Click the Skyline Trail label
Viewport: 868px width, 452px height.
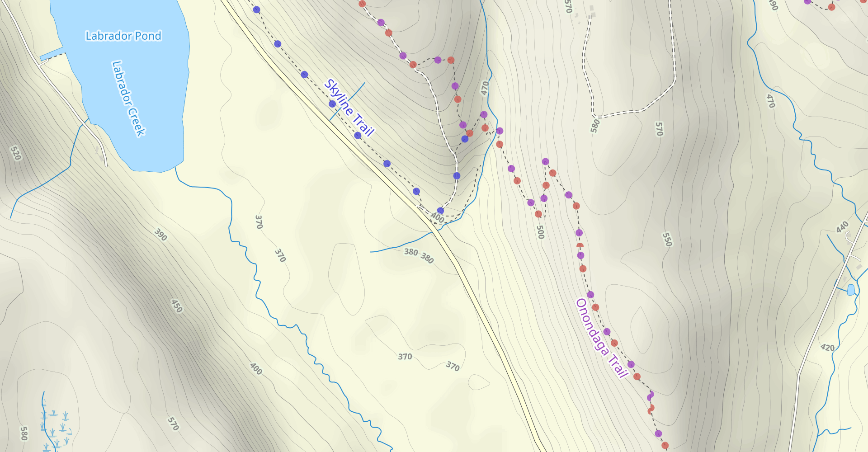point(349,108)
